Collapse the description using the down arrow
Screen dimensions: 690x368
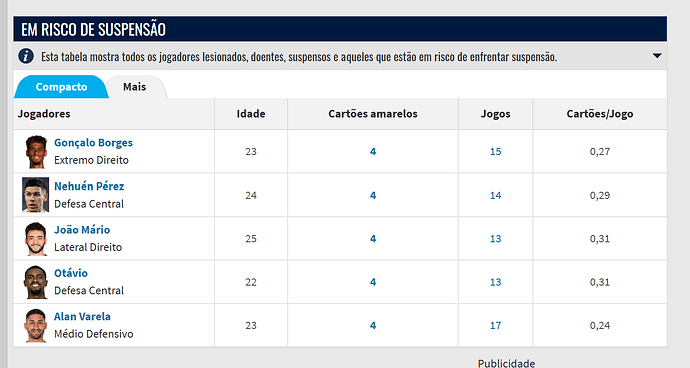(x=657, y=56)
